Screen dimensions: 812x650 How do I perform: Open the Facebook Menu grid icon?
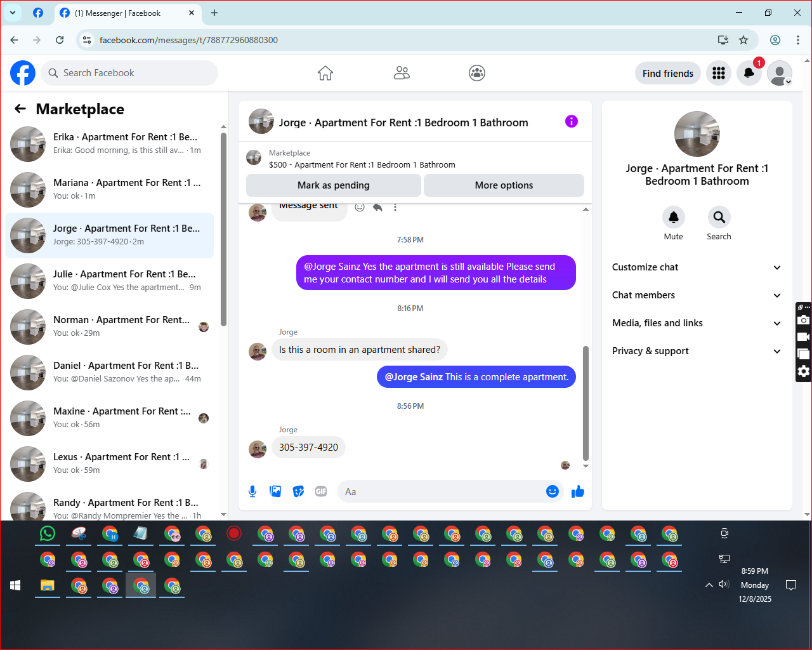[719, 73]
